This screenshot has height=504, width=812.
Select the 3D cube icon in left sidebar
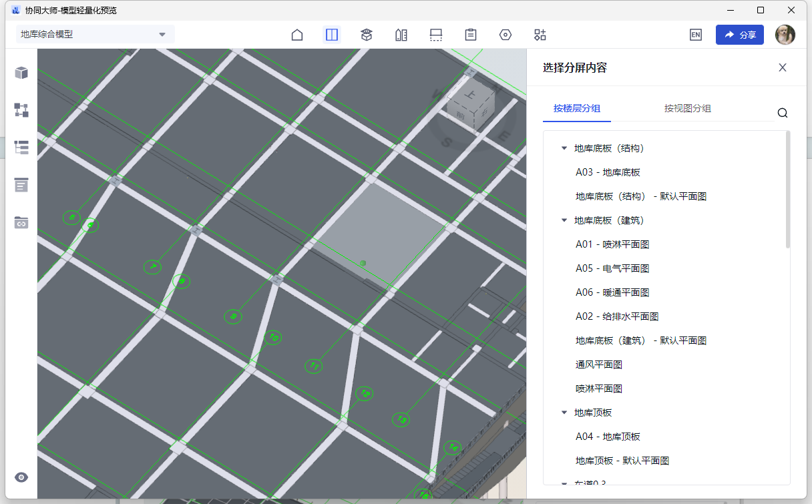tap(21, 73)
